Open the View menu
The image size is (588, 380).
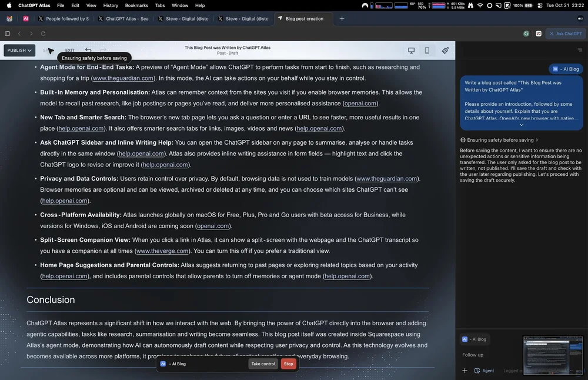pyautogui.click(x=91, y=5)
